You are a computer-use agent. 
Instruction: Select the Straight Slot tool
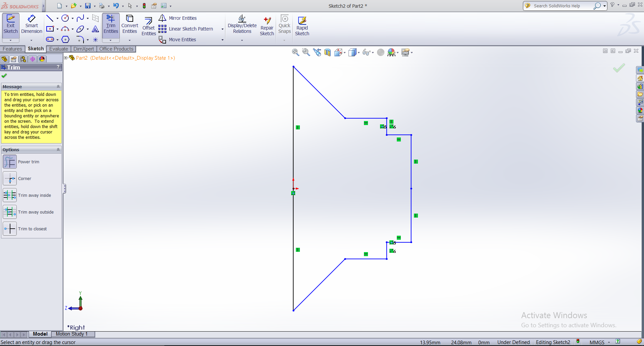tap(50, 40)
